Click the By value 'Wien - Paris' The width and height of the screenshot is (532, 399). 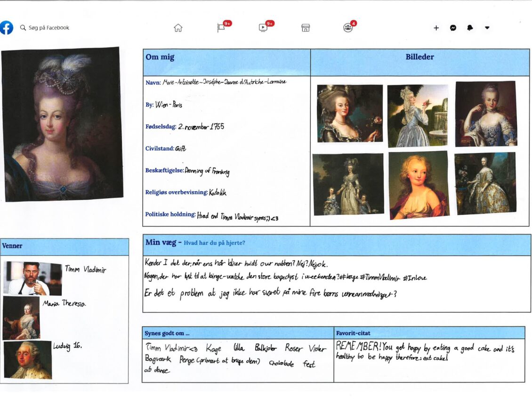169,105
